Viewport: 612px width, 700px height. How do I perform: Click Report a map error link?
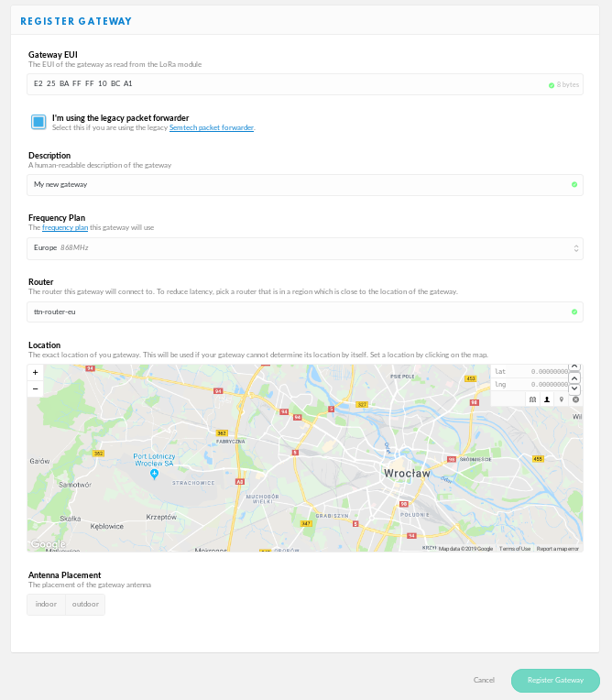click(558, 549)
